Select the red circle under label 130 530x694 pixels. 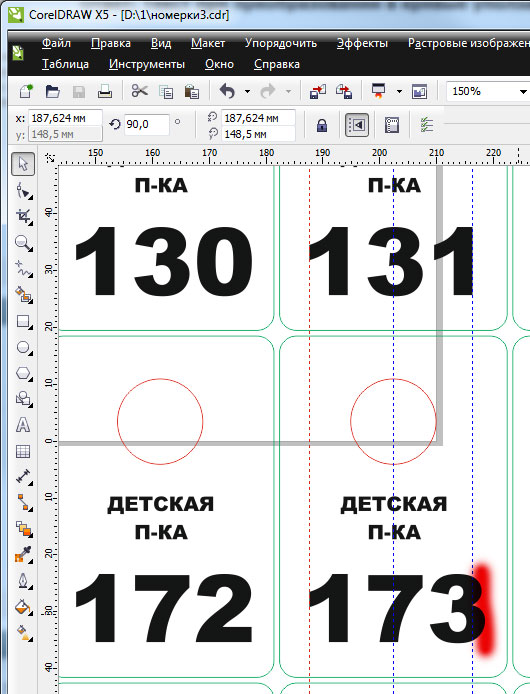tap(160, 421)
